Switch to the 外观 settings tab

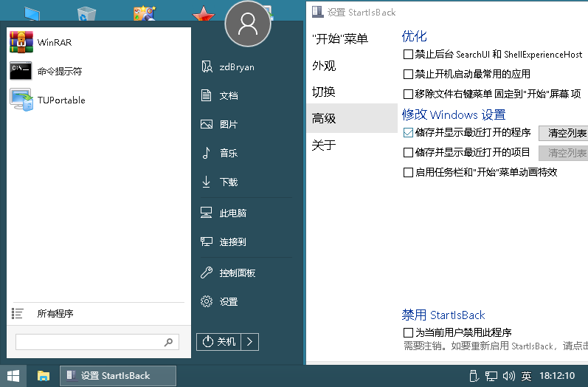coord(324,66)
